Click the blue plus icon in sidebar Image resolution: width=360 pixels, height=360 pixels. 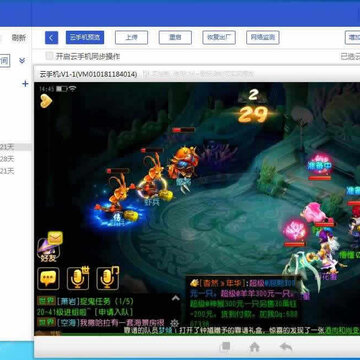click(25, 83)
